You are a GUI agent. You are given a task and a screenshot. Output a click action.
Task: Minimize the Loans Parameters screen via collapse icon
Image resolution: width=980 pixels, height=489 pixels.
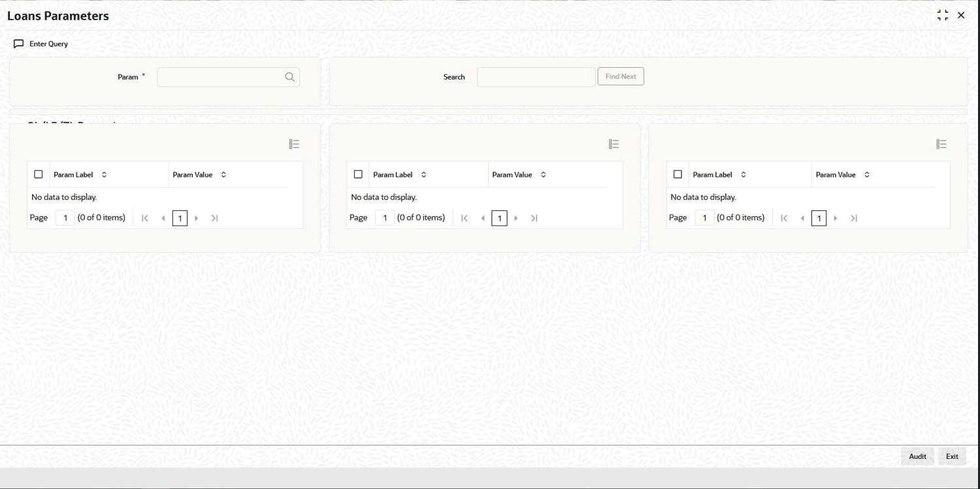[x=942, y=15]
